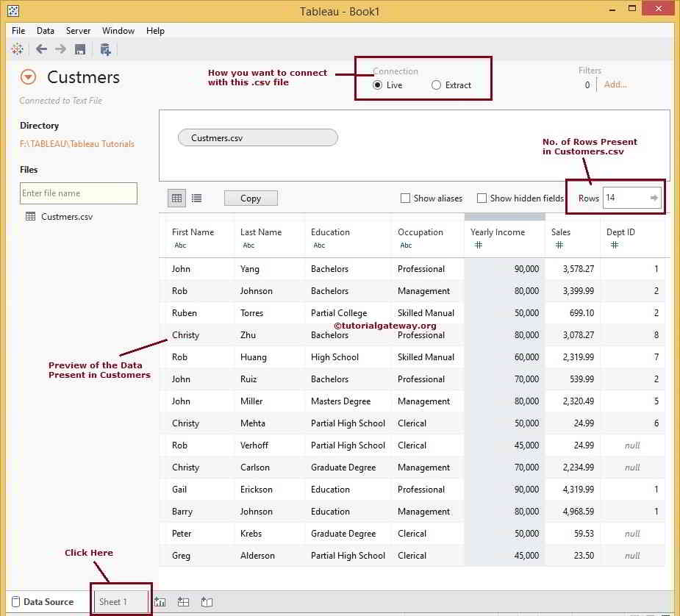
Task: Create a new story icon
Action: point(207,602)
